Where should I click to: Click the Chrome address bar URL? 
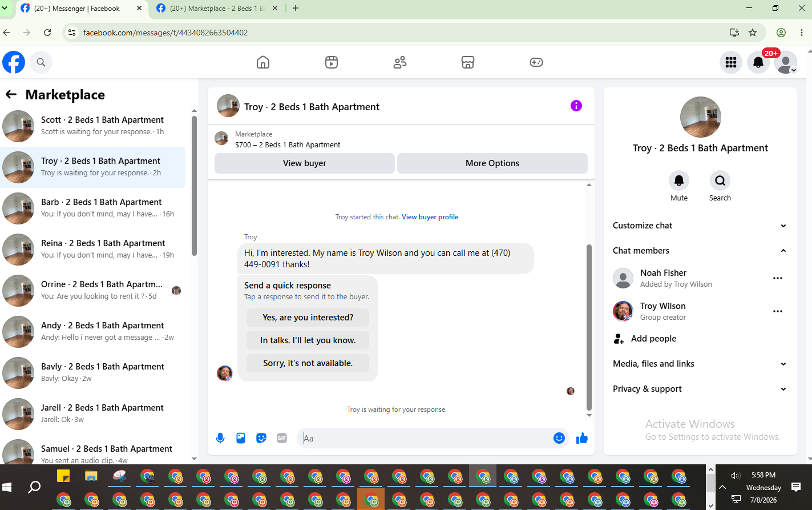(165, 33)
